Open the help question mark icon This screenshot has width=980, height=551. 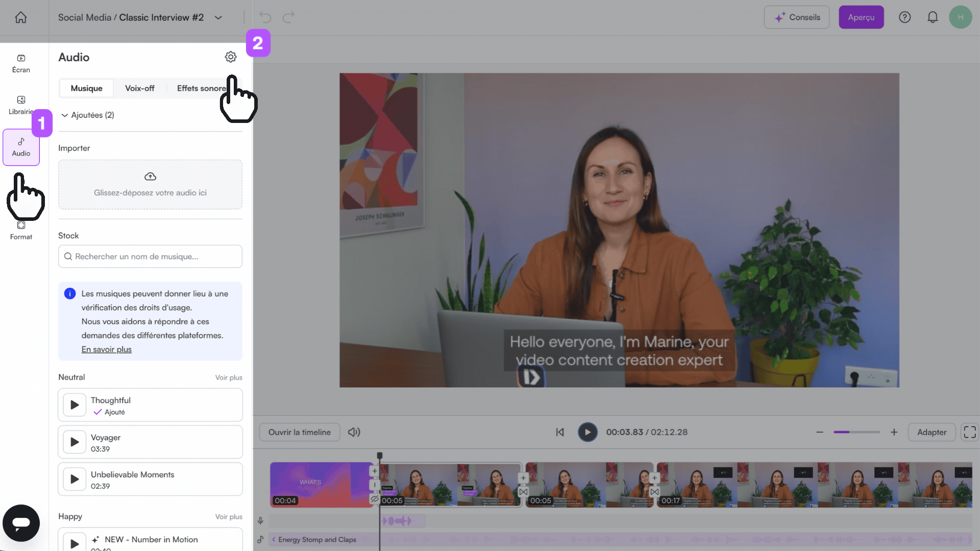click(x=904, y=17)
